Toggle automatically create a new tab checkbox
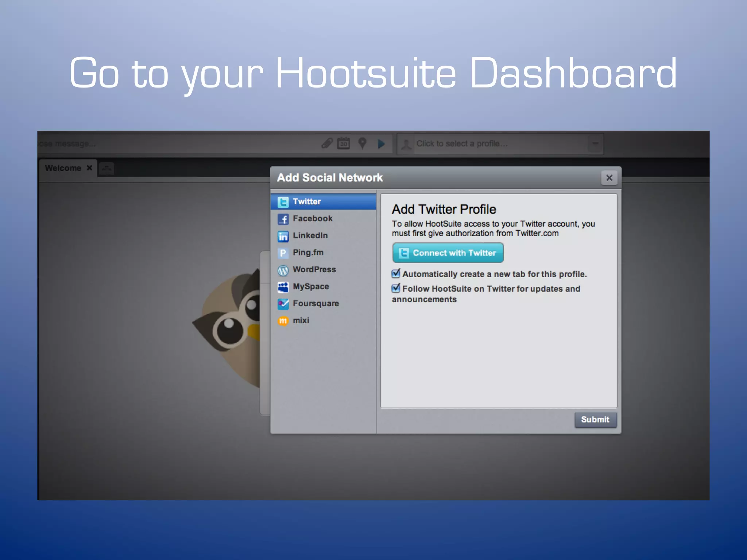 coord(396,273)
